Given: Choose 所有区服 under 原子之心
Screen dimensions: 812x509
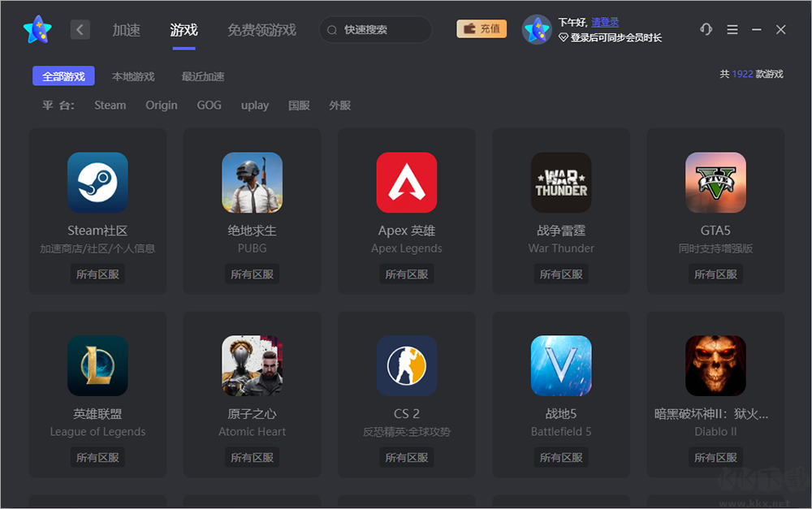Looking at the screenshot, I should point(253,457).
